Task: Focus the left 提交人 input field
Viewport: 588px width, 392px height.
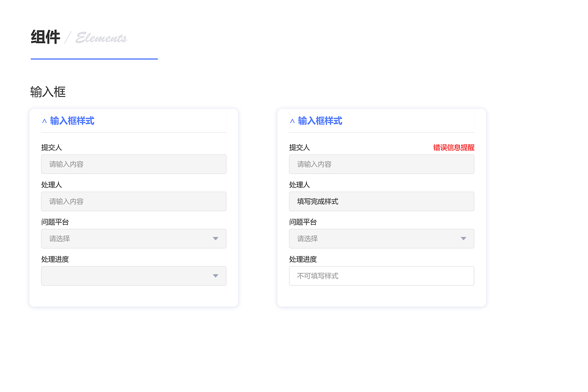Action: [x=134, y=164]
